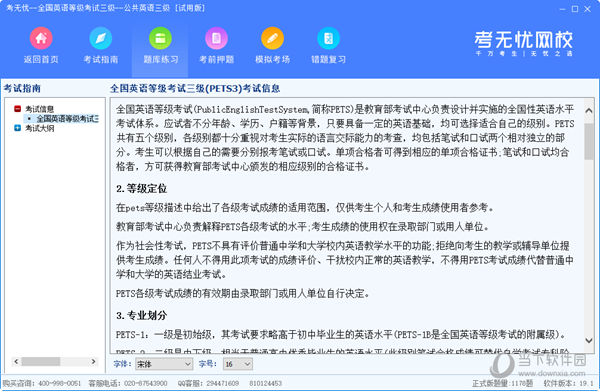Minimize the 考无忧 window
Viewport: 600px width, 391px height.
[562, 9]
